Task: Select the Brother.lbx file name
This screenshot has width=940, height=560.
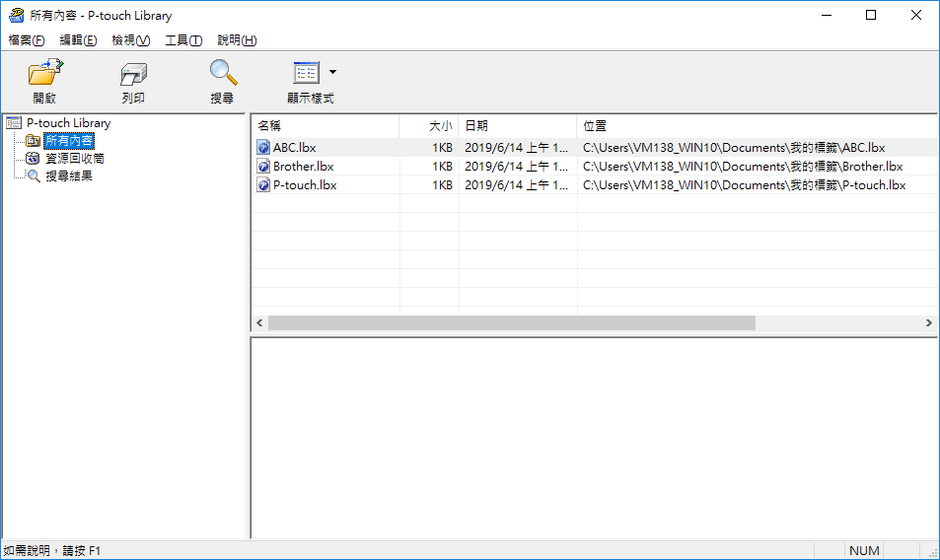Action: [304, 167]
